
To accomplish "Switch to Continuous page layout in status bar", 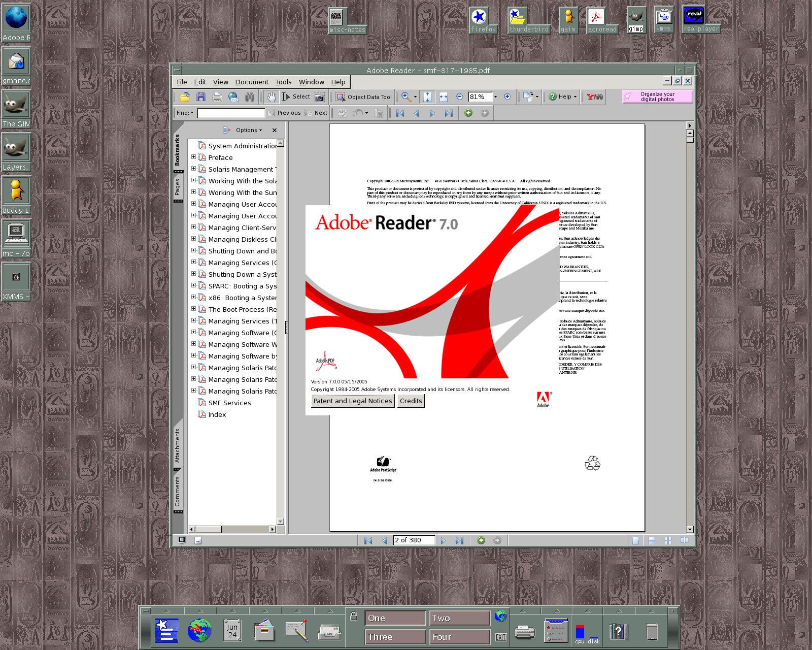I will coord(652,540).
